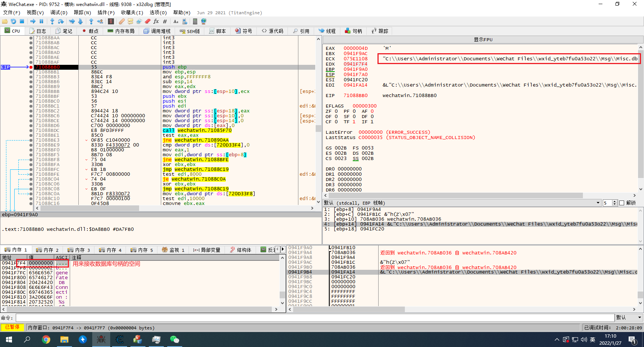Increase the argument count spinner value
Image resolution: width=644 pixels, height=347 pixels.
(614, 201)
